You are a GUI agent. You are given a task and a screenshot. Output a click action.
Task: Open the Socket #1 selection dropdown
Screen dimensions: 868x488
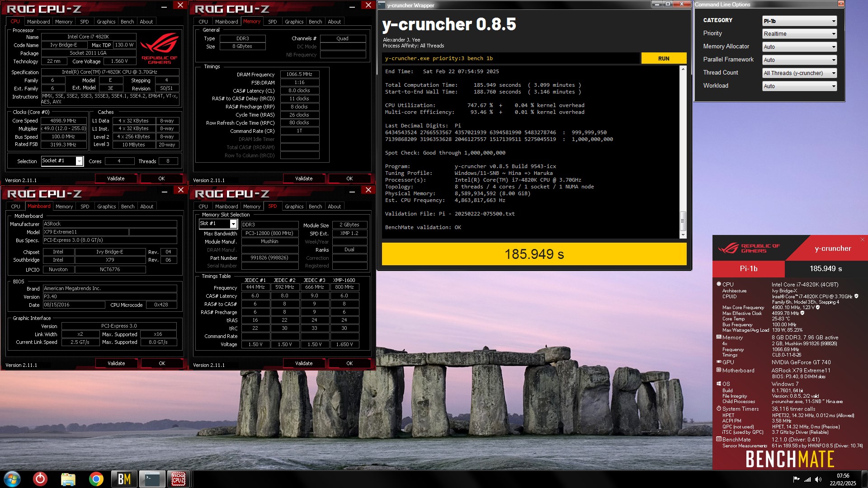coord(62,161)
